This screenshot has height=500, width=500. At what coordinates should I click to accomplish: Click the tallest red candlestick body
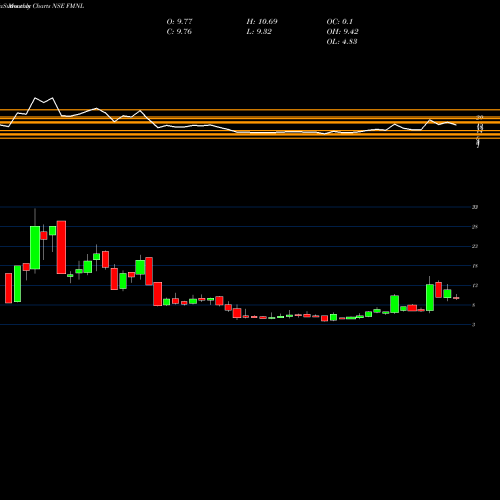[61, 247]
